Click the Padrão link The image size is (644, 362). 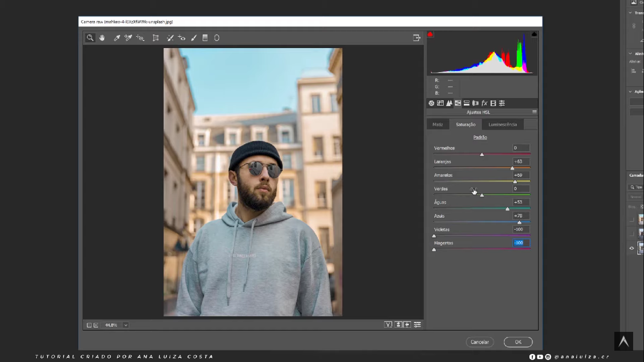click(480, 137)
